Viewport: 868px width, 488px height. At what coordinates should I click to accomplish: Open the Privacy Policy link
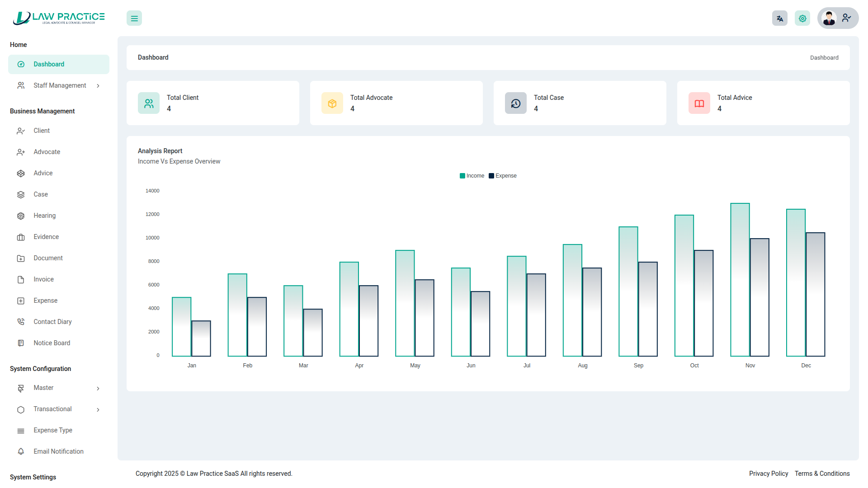[x=768, y=474]
